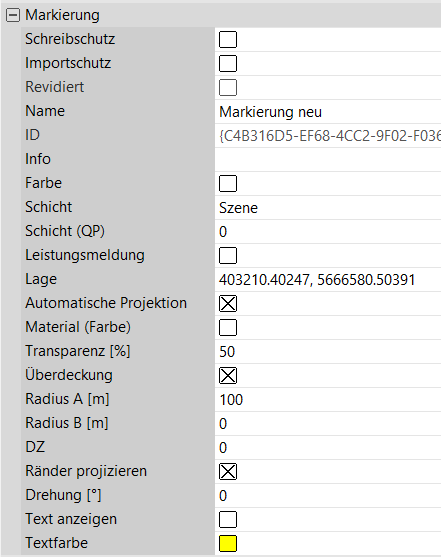Edit the Transparenz [%] value

point(328,352)
